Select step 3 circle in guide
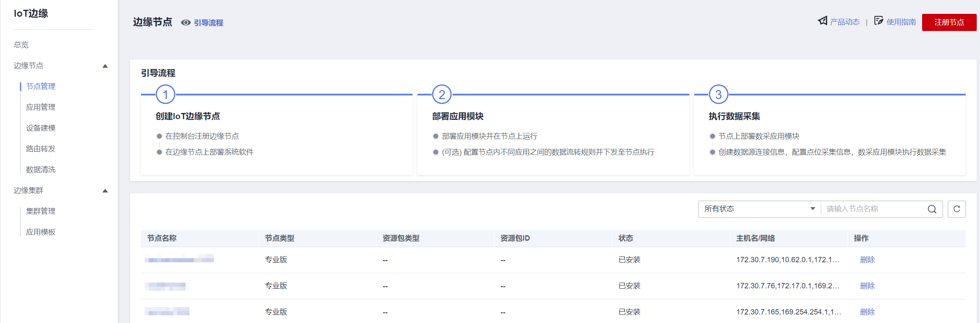Image resolution: width=980 pixels, height=323 pixels. click(x=719, y=95)
